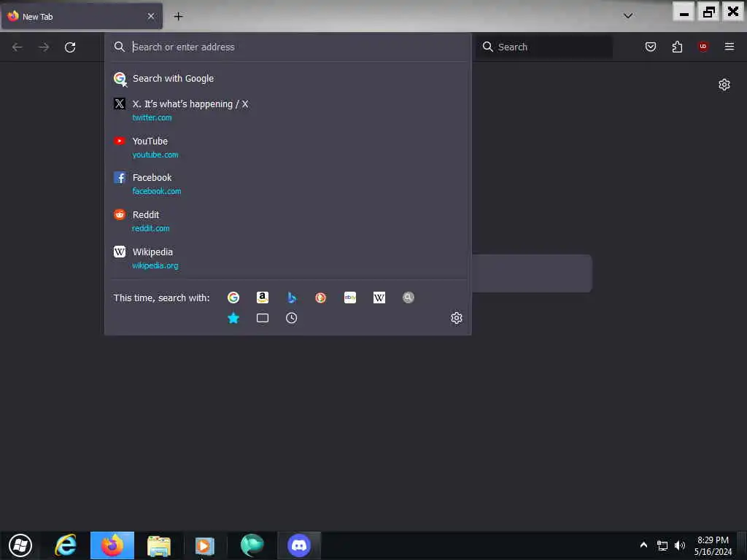Image resolution: width=747 pixels, height=560 pixels.
Task: Open the YouTube suggestion row
Action: pyautogui.click(x=287, y=147)
